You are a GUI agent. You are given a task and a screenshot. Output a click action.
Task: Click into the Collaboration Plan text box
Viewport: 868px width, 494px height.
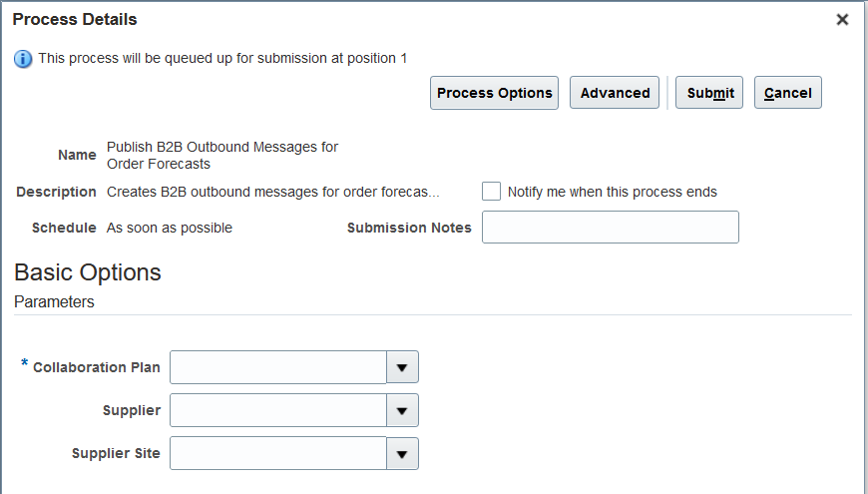click(278, 367)
